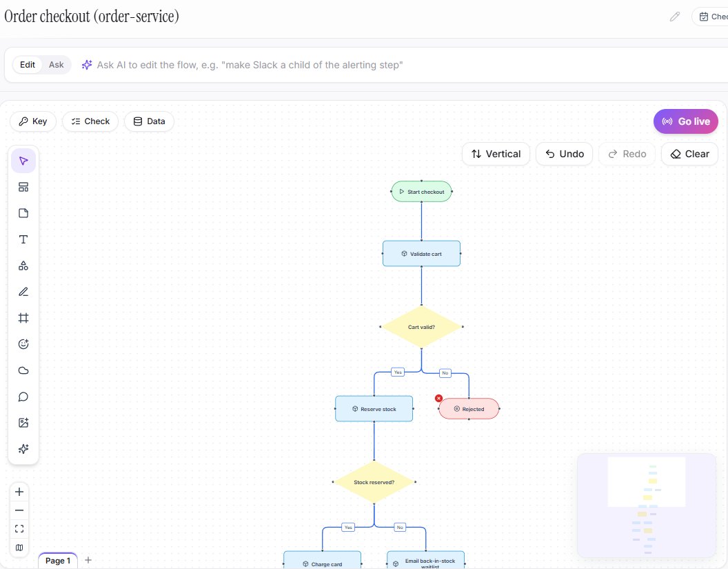The image size is (728, 569).
Task: Open the shapes tool
Action: pyautogui.click(x=23, y=266)
